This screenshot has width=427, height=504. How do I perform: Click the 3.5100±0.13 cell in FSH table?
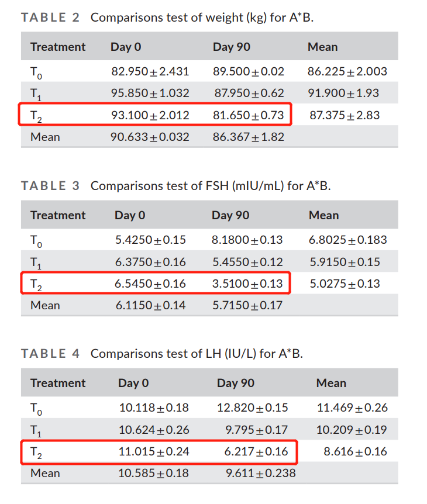[247, 284]
